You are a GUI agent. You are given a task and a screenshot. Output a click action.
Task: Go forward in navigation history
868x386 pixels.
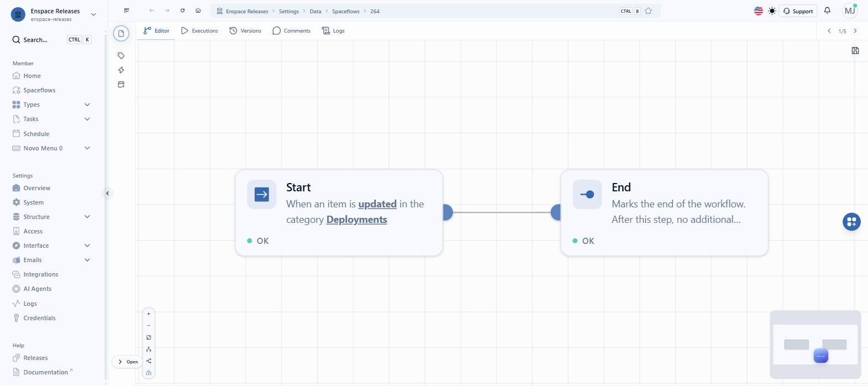pyautogui.click(x=167, y=11)
